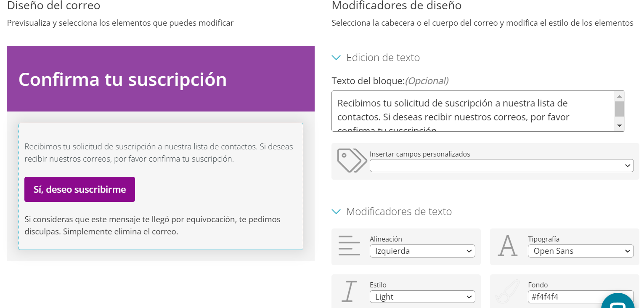Click the typography letter A icon
The image size is (644, 308).
tap(508, 246)
